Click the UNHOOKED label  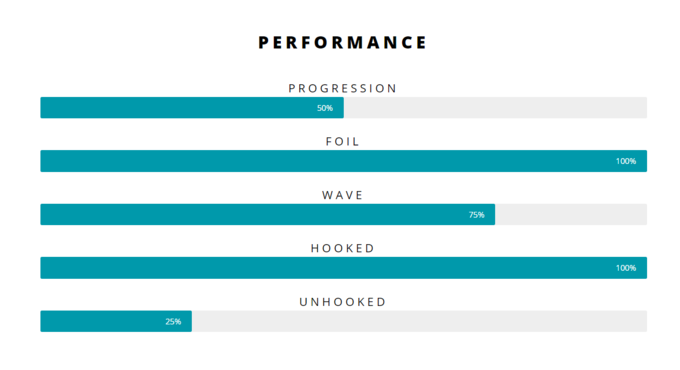click(343, 302)
